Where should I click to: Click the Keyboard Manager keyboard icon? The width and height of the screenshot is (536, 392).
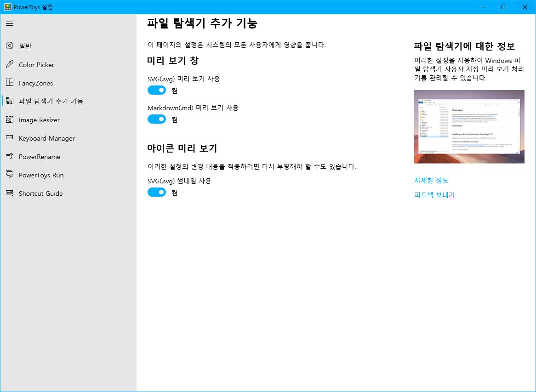point(10,137)
